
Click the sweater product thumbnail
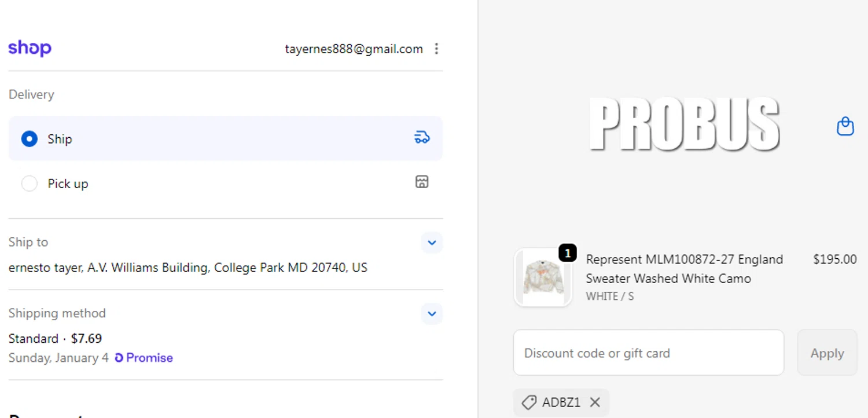(543, 277)
